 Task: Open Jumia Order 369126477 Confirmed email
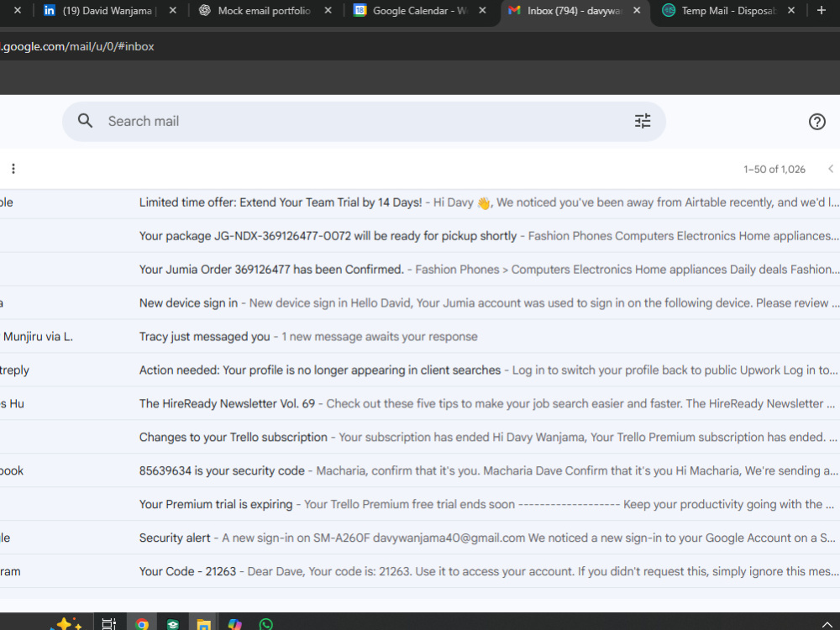pos(420,270)
